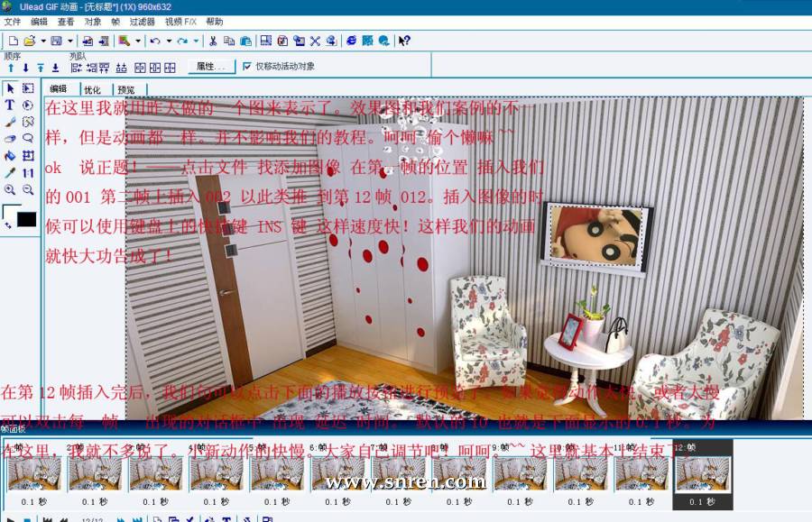Viewport: 812px width, 522px height.
Task: Move object down one level in order
Action: tap(26, 68)
